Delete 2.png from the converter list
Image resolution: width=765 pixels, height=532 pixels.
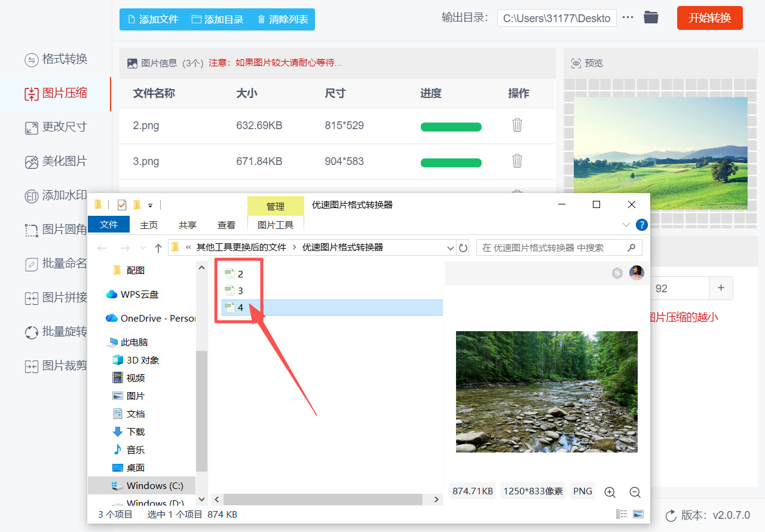click(517, 126)
